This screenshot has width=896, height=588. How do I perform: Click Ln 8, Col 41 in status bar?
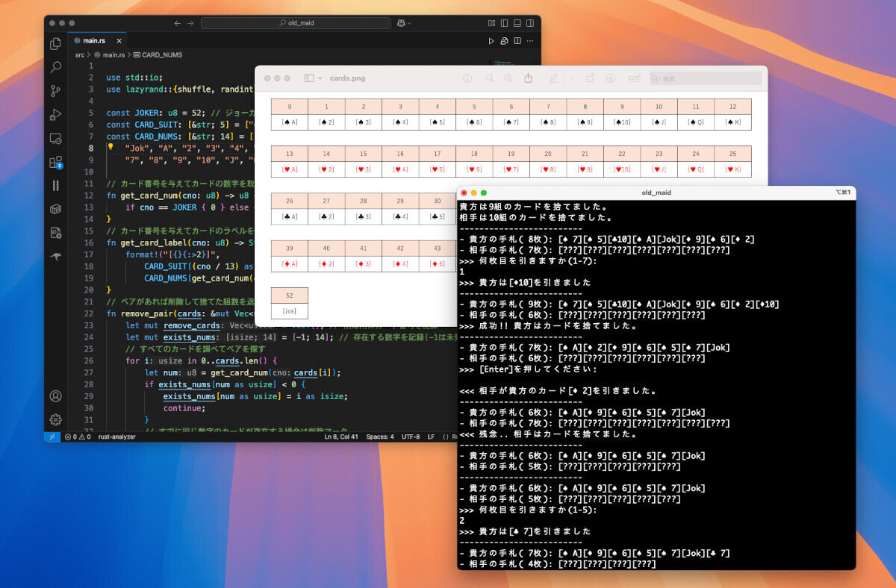[341, 437]
